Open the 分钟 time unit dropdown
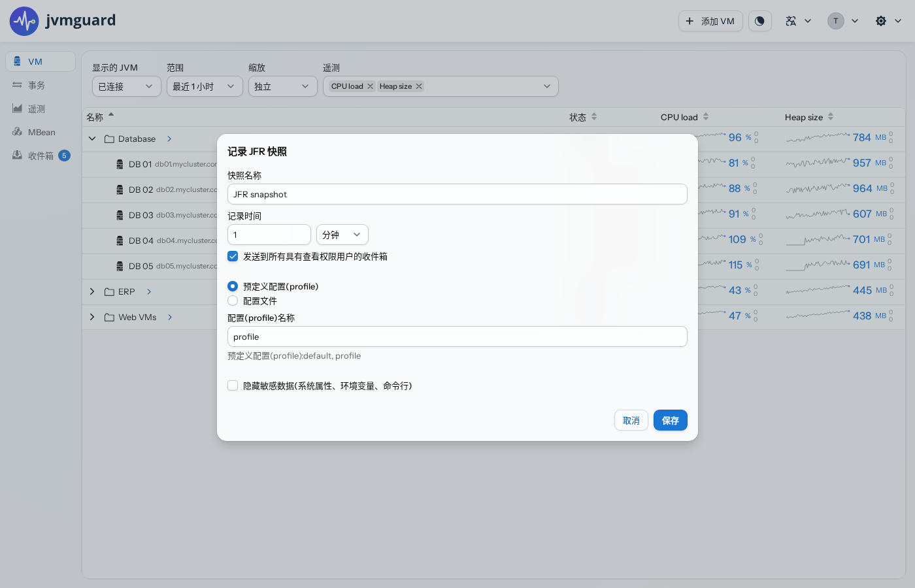This screenshot has width=915, height=588. tap(342, 235)
